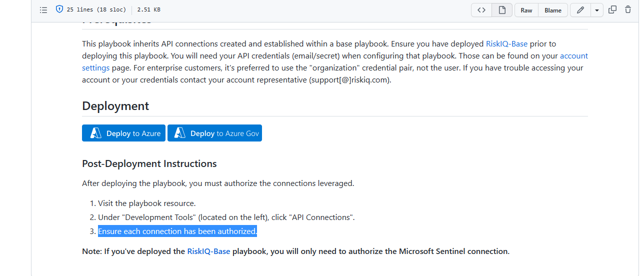
Task: Delete the file using the trash icon
Action: point(628,9)
